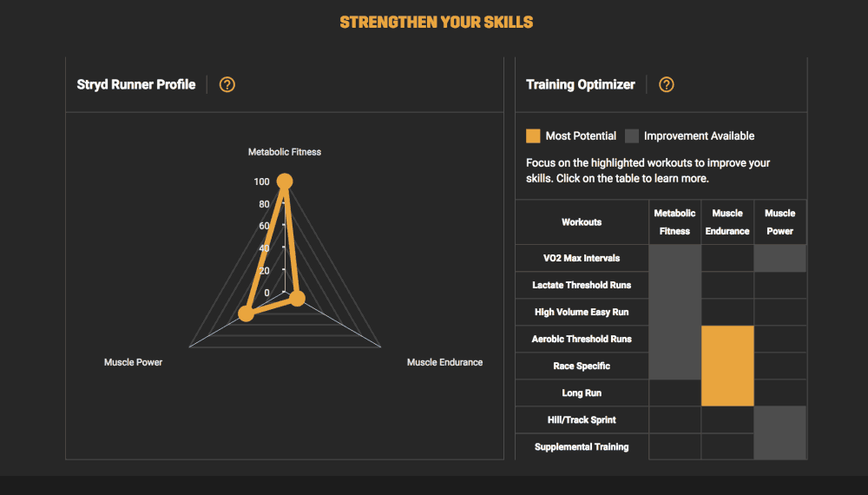Click the Most Potential orange legend swatch

click(533, 136)
